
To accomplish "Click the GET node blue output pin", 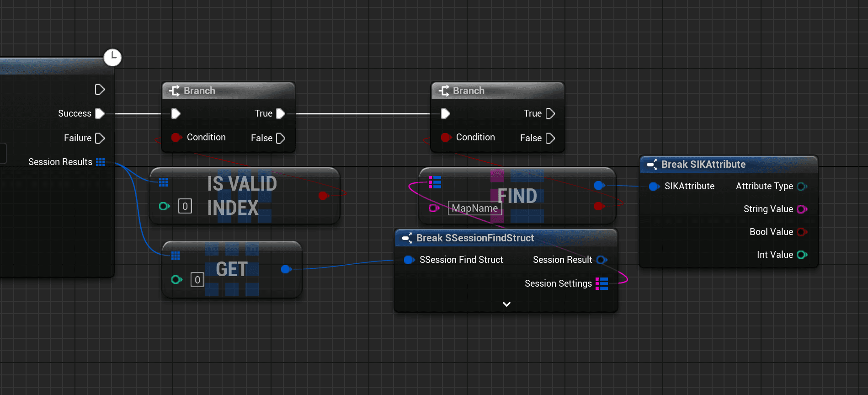I will pyautogui.click(x=286, y=269).
